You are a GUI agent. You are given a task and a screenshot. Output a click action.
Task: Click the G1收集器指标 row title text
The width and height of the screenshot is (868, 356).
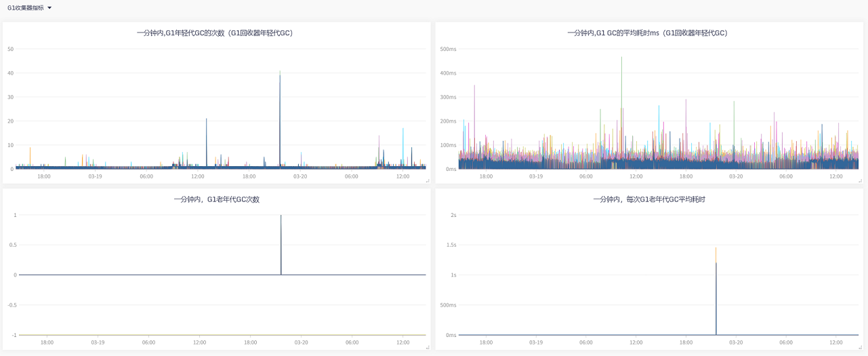(x=25, y=8)
